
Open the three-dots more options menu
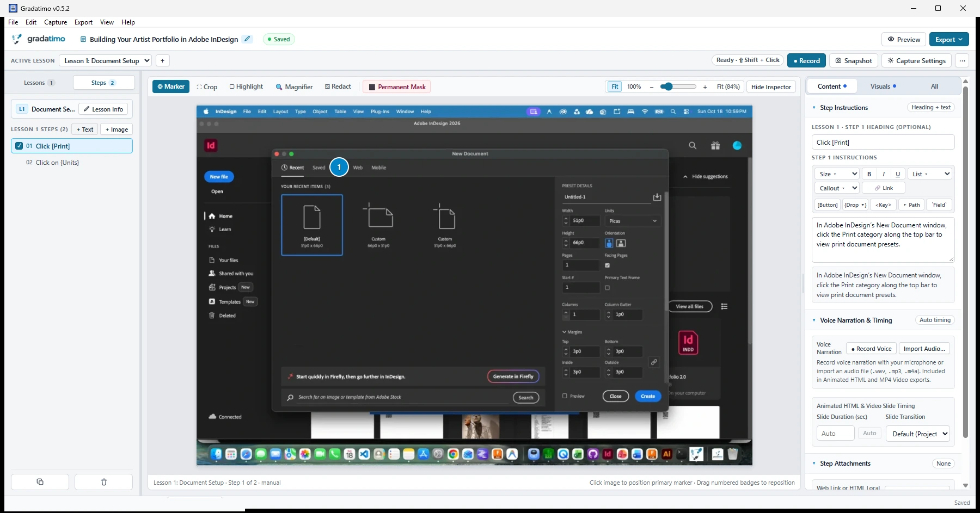pos(962,60)
